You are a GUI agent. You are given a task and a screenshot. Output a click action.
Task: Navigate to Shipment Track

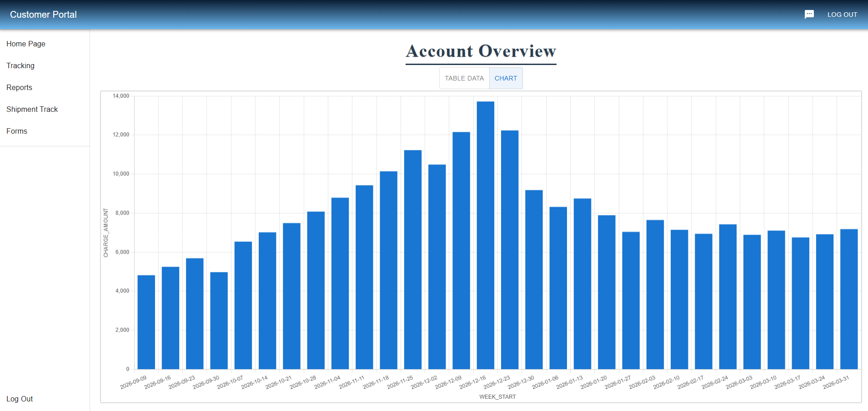tap(32, 109)
